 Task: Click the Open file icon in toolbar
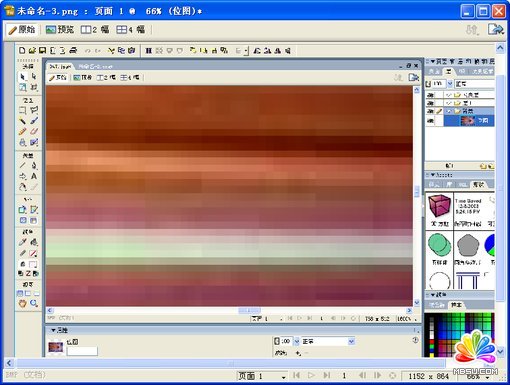tap(32, 50)
